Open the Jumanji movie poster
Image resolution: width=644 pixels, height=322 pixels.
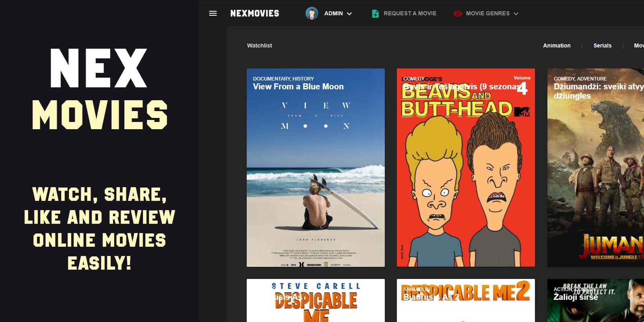click(x=596, y=167)
